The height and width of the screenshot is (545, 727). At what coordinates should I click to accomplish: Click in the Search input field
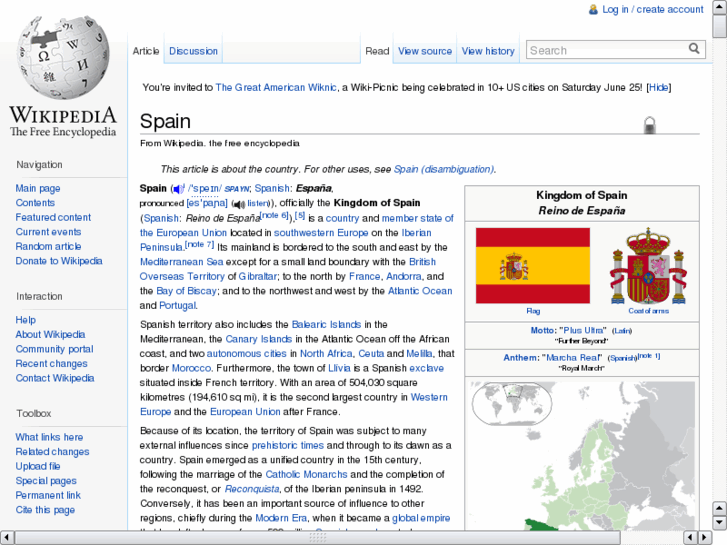(606, 50)
